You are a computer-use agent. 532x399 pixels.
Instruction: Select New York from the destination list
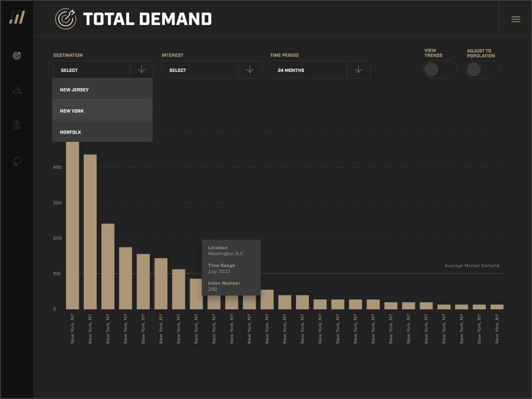tap(102, 110)
